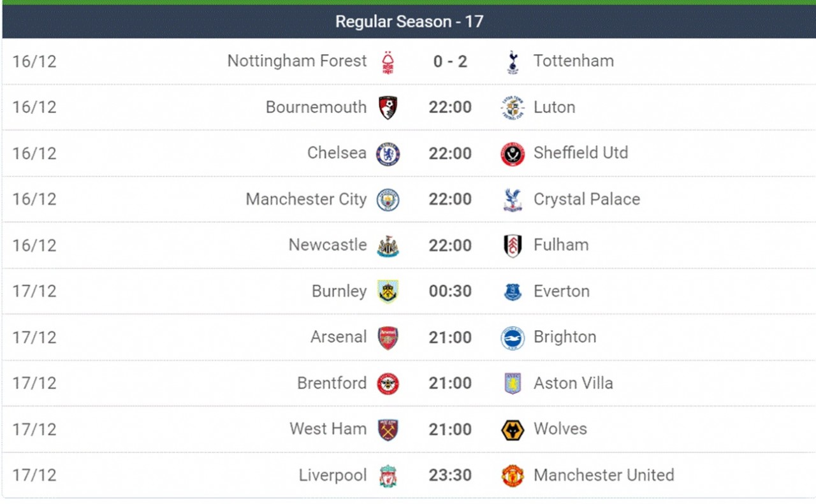Screen dimensions: 816x504
Task: Click the 23:30 kickoff time for Liverpool match
Action: click(450, 475)
